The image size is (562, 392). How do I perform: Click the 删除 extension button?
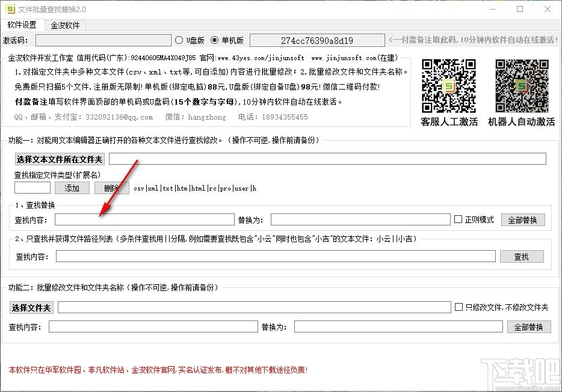[x=111, y=188]
